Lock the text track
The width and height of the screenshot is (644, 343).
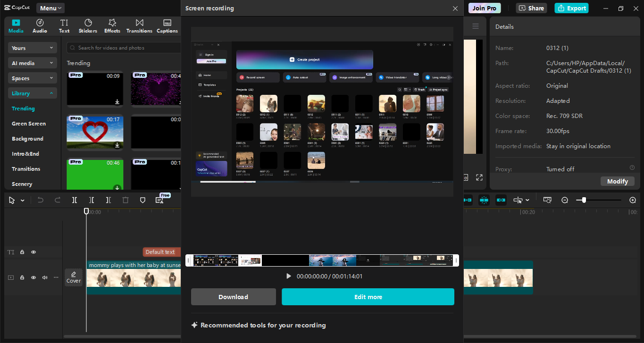(22, 252)
